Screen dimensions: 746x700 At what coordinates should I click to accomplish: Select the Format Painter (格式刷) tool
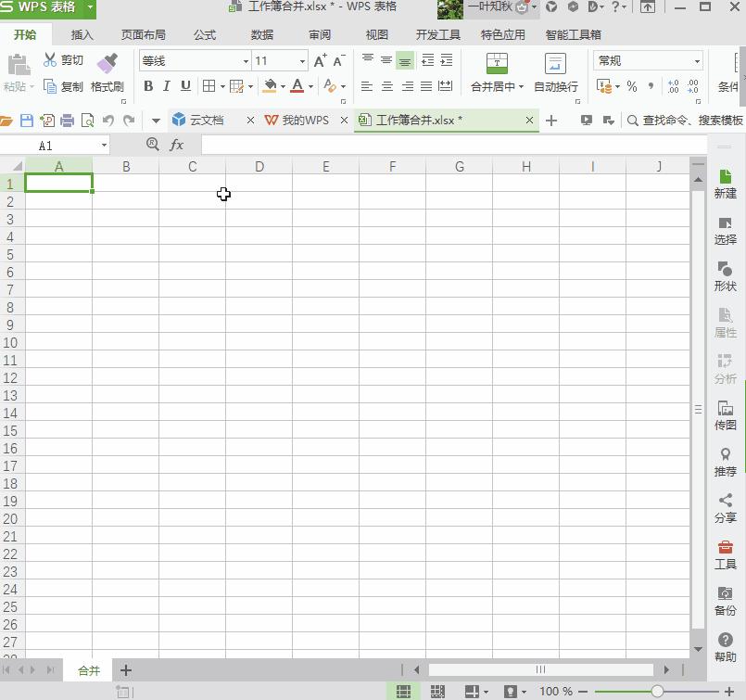point(107,76)
